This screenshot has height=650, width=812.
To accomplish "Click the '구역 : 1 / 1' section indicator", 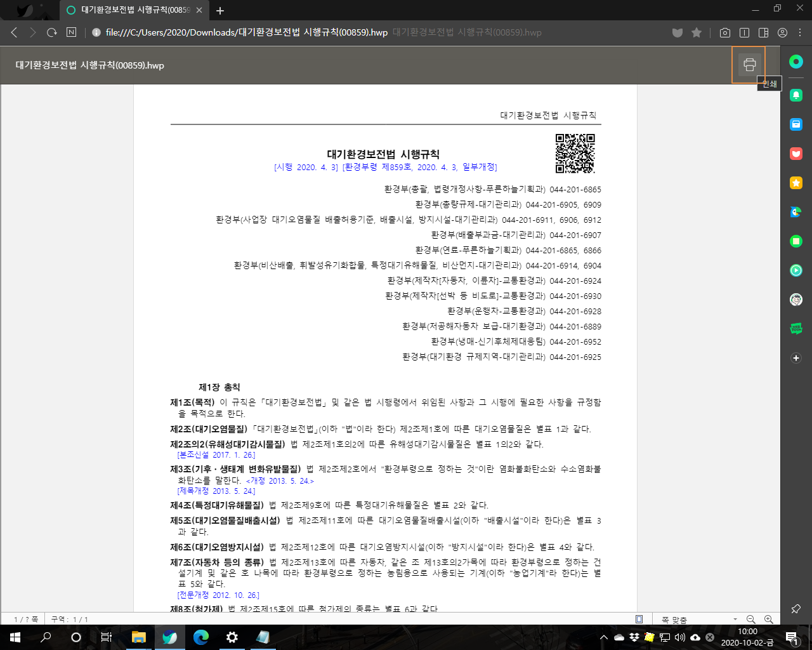I will [69, 619].
